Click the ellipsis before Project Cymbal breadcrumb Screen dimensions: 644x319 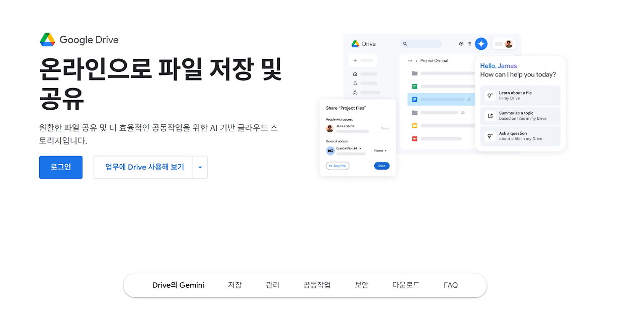tap(410, 61)
